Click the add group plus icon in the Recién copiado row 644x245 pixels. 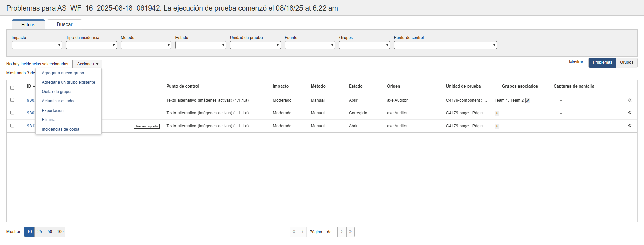tap(497, 126)
